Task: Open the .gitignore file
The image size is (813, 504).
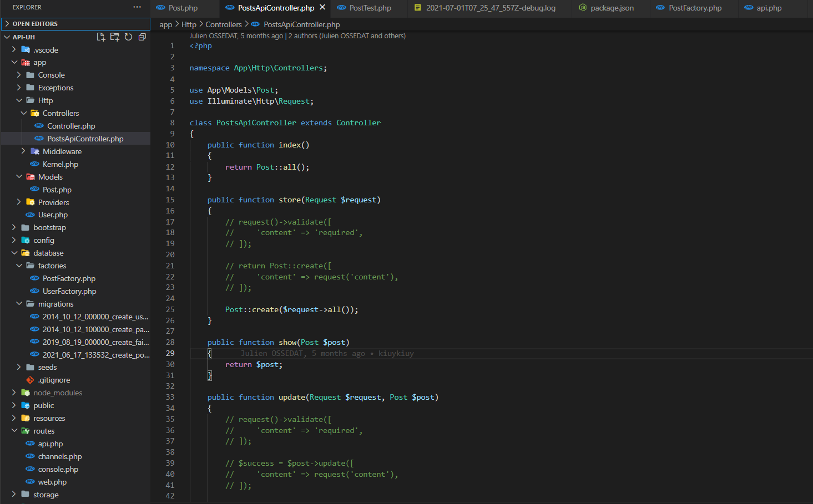Action: click(x=75, y=380)
